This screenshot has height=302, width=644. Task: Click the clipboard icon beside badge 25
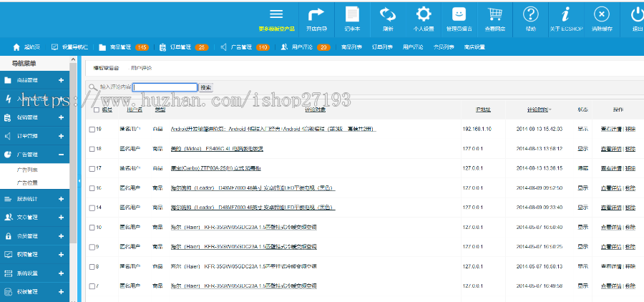pos(162,47)
